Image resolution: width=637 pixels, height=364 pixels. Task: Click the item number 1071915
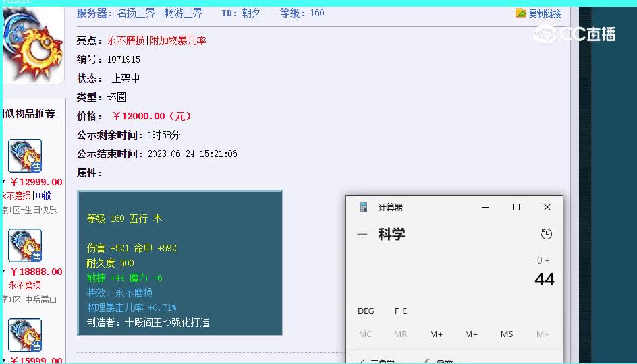tap(123, 59)
